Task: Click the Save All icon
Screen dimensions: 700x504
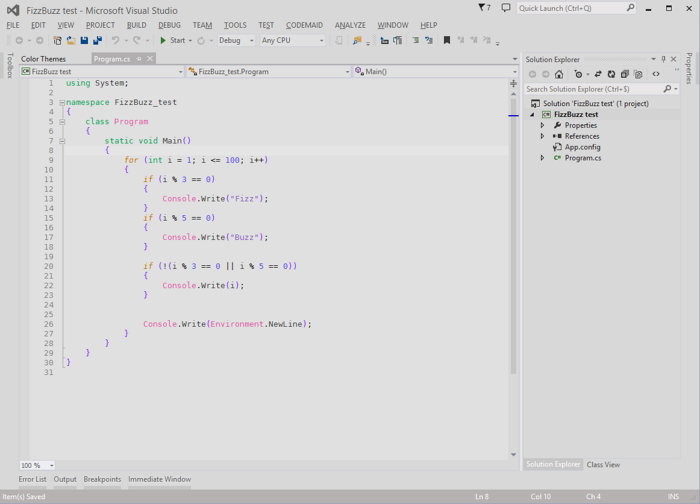Action: [97, 40]
